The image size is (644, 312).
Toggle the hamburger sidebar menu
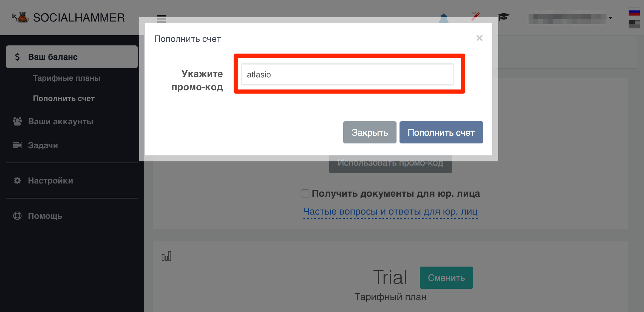[x=161, y=19]
